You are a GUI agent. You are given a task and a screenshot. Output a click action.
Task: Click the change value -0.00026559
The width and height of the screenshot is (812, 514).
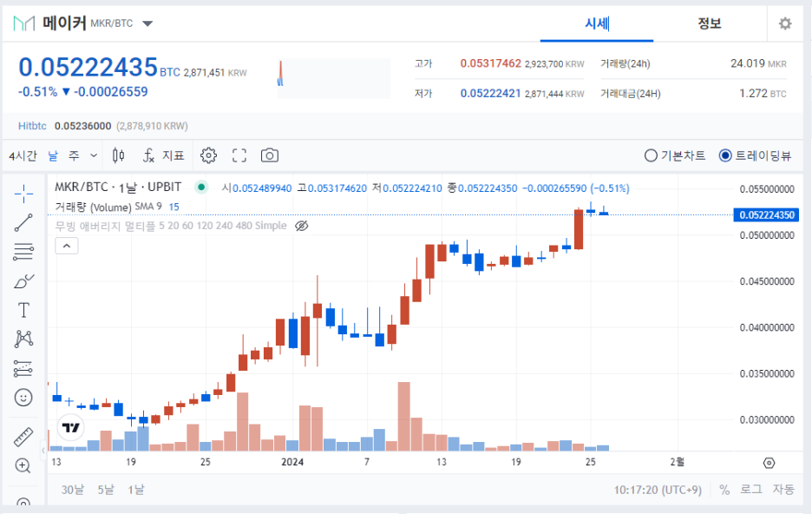pyautogui.click(x=111, y=92)
